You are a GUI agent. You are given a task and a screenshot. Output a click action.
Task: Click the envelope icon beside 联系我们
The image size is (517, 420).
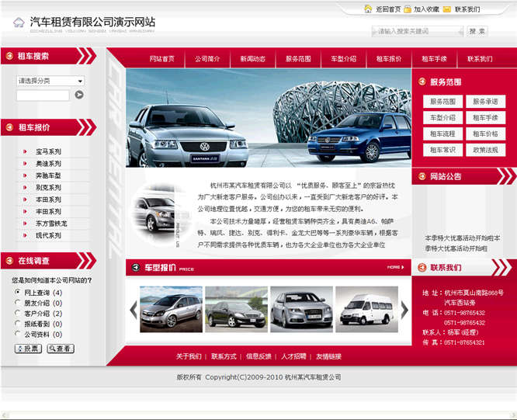[x=447, y=9]
